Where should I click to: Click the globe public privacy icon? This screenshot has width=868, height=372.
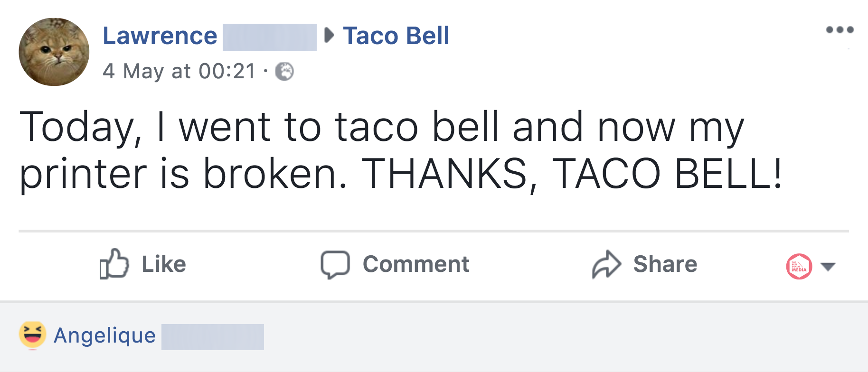pos(285,72)
